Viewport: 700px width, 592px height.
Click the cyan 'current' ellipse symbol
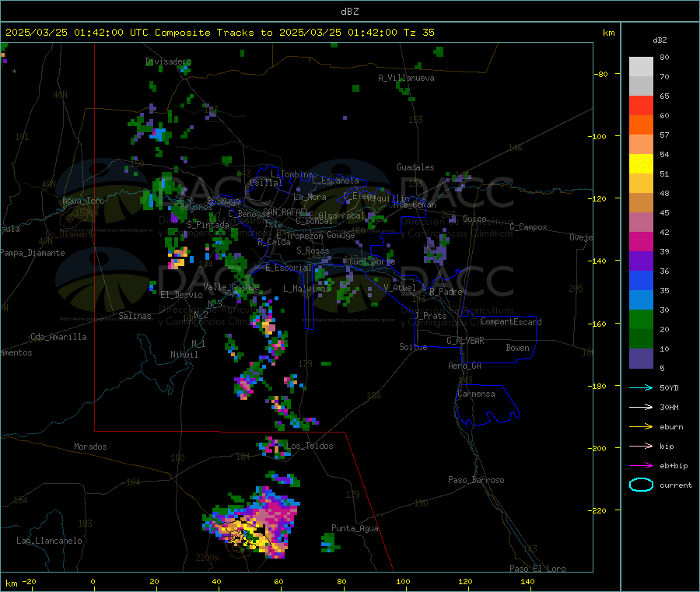[x=641, y=485]
